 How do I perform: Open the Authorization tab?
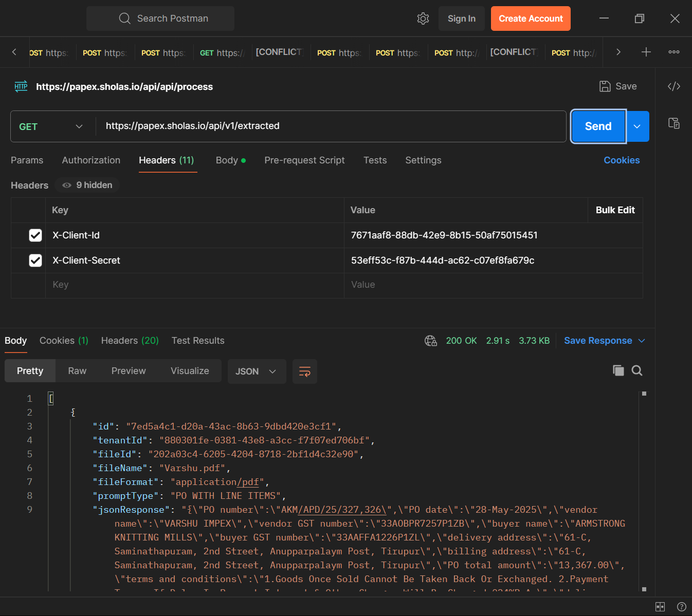[91, 160]
